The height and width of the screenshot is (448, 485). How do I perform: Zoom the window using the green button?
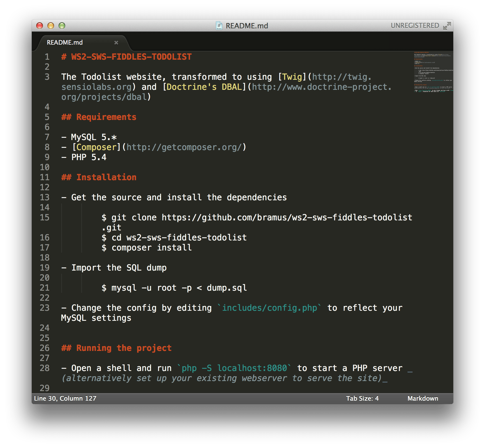tap(62, 26)
